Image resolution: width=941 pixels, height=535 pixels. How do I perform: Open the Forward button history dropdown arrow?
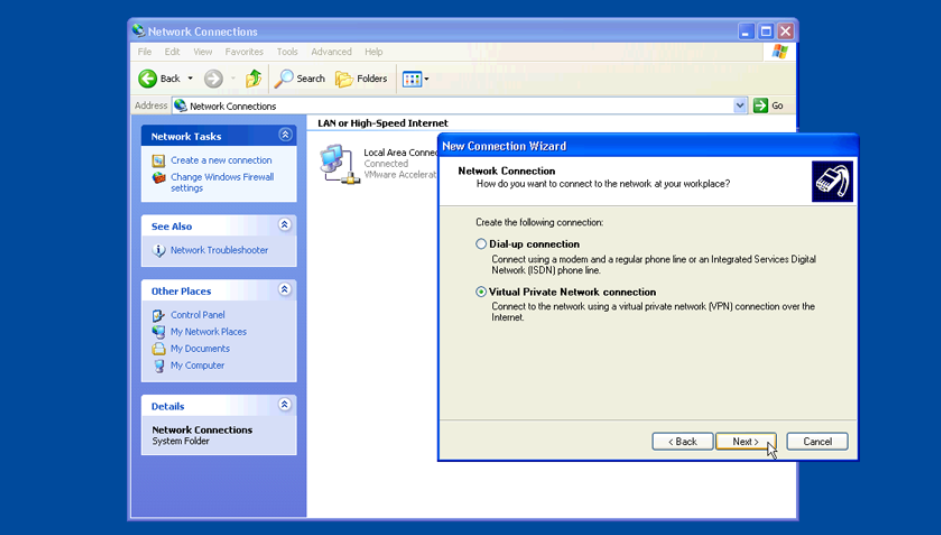233,79
